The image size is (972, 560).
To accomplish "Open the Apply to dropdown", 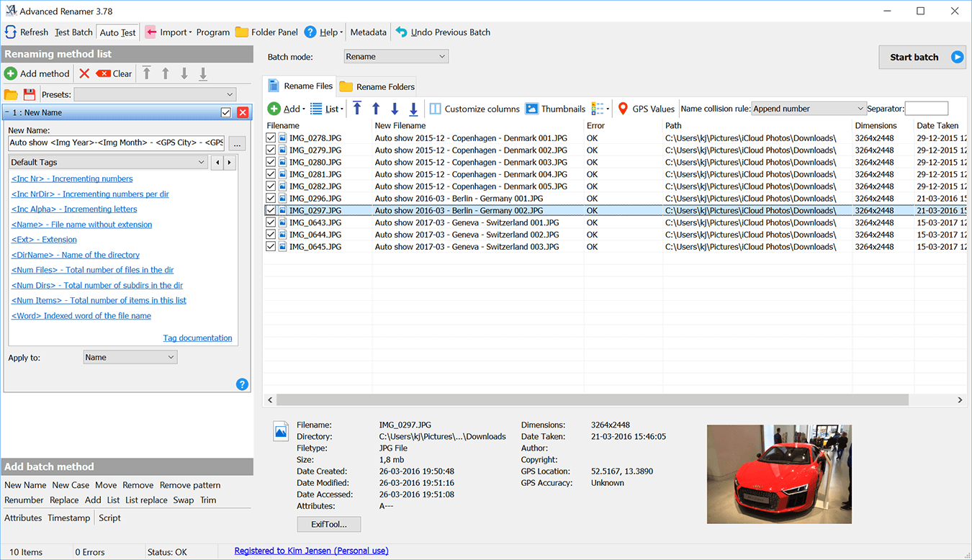I will coord(130,357).
